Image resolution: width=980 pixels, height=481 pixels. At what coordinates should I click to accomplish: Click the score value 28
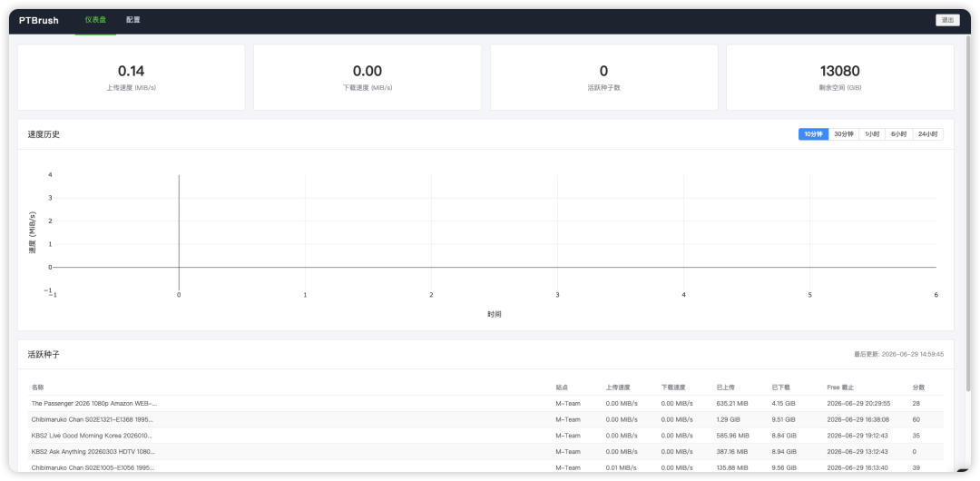[x=916, y=404]
